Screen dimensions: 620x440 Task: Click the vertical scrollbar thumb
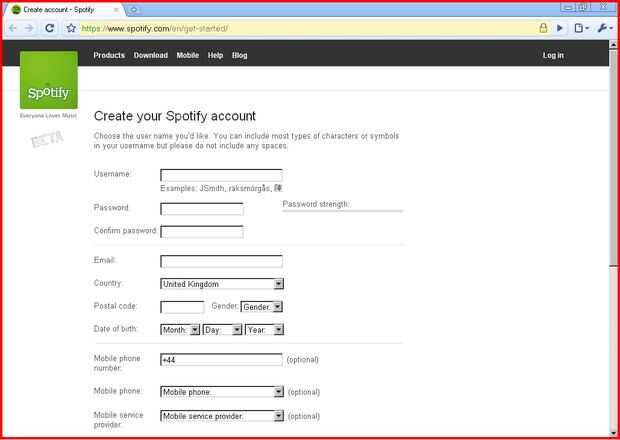(614, 156)
